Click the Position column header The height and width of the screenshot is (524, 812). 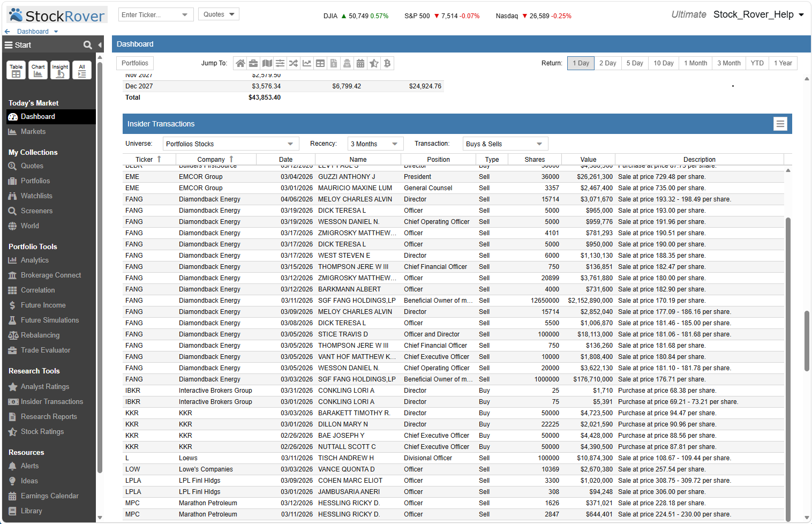point(438,160)
